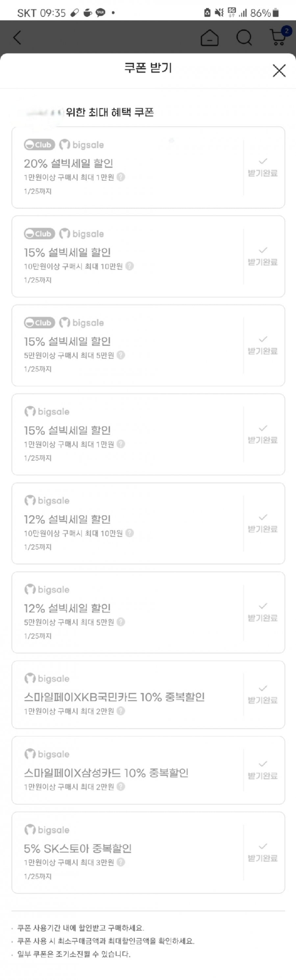This screenshot has width=296, height=980.
Task: Tap help icon on KB국민카드 coupon
Action: (121, 711)
